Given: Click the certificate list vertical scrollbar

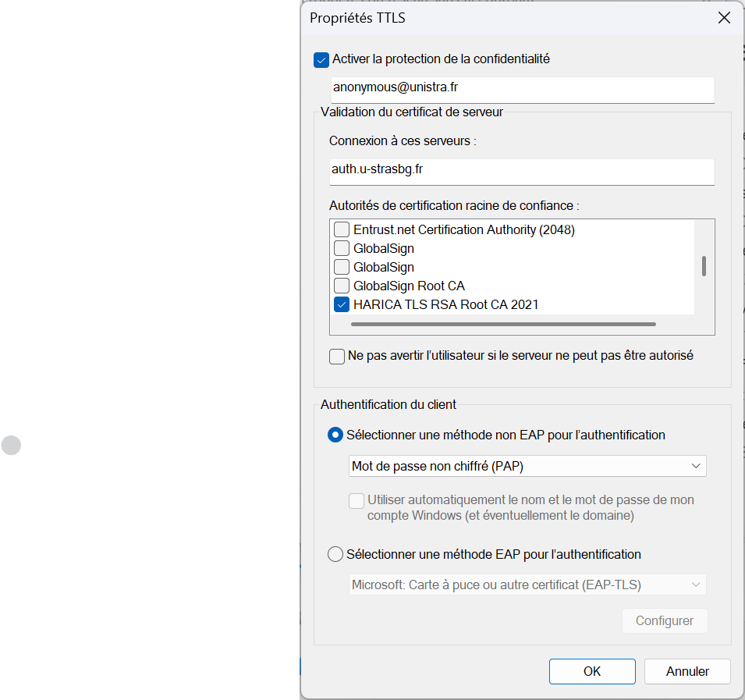Looking at the screenshot, I should click(x=704, y=266).
